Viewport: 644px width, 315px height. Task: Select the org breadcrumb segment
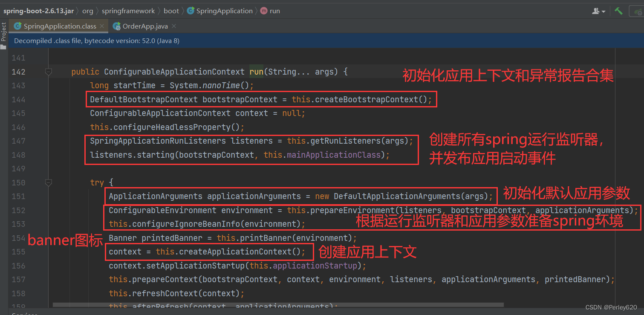click(x=87, y=11)
